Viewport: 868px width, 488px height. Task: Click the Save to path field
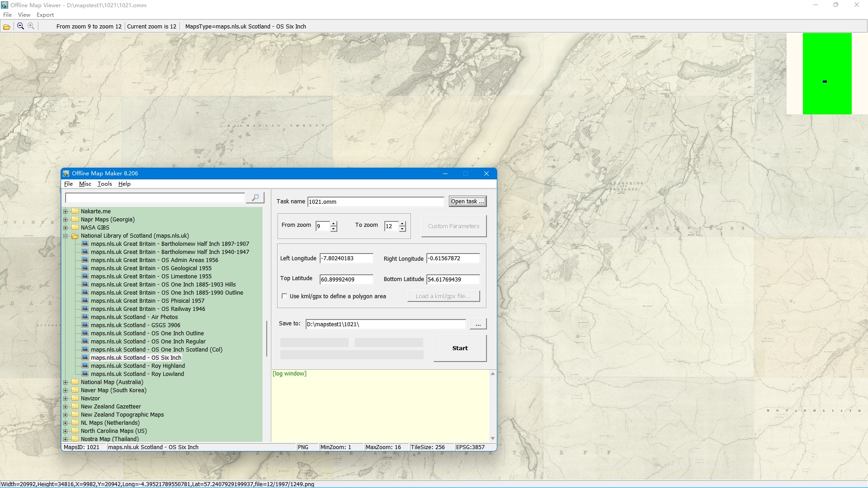(386, 324)
